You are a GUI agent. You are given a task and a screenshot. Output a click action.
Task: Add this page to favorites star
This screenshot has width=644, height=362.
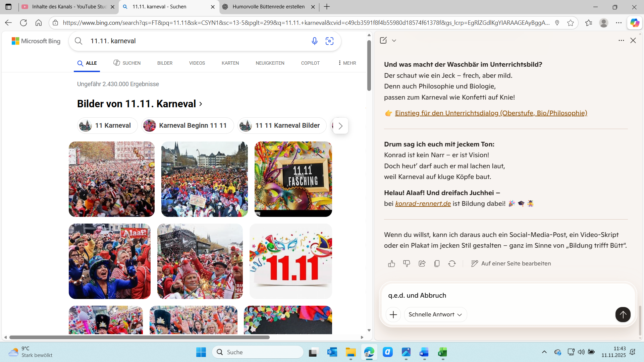(570, 23)
